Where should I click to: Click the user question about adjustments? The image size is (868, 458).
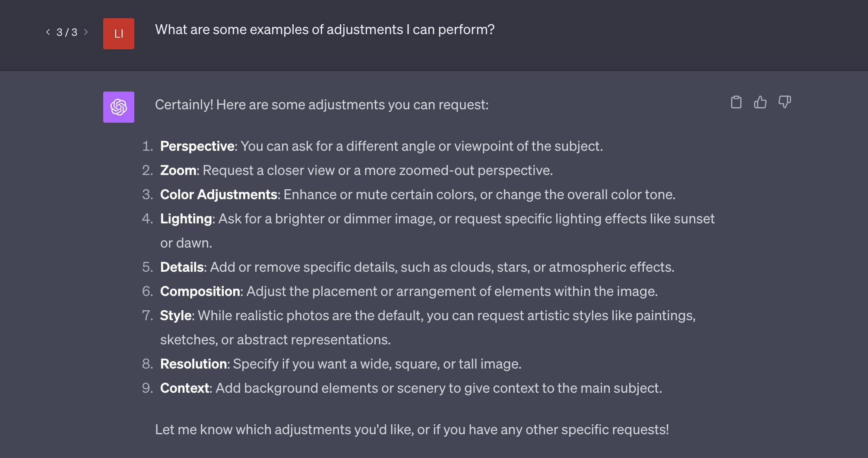(325, 29)
